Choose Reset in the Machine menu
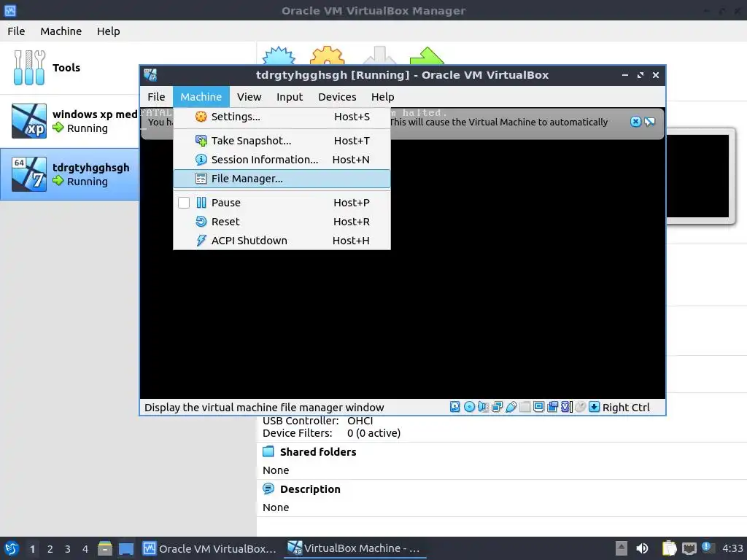This screenshot has width=747, height=560. [282, 222]
